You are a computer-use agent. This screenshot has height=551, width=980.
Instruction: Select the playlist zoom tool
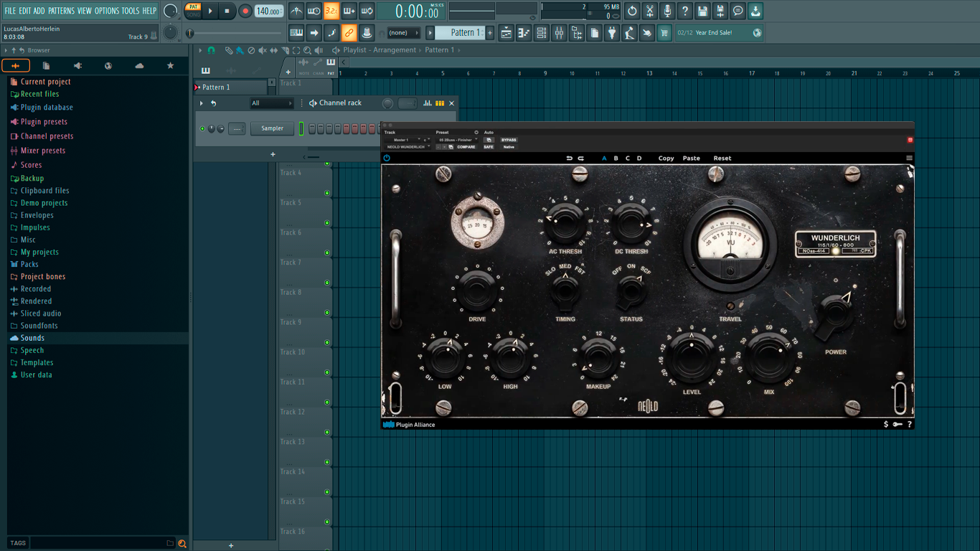[307, 50]
